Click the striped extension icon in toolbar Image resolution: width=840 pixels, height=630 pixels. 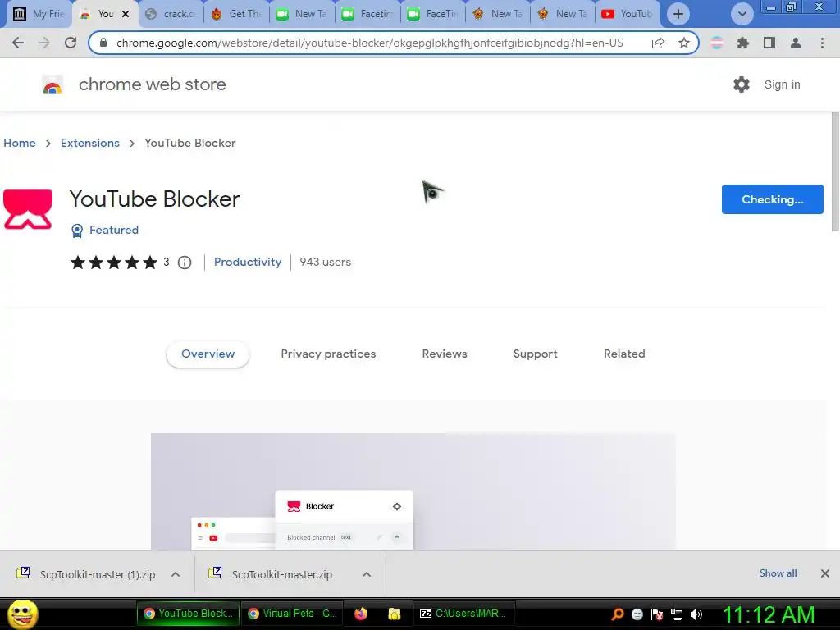(717, 43)
